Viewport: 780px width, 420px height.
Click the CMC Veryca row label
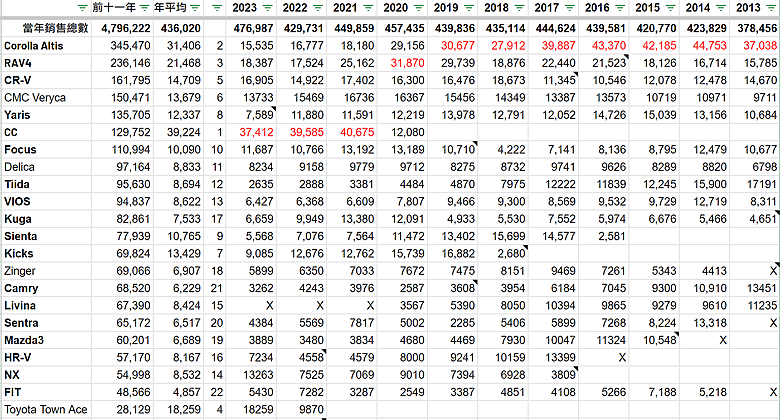pyautogui.click(x=35, y=98)
